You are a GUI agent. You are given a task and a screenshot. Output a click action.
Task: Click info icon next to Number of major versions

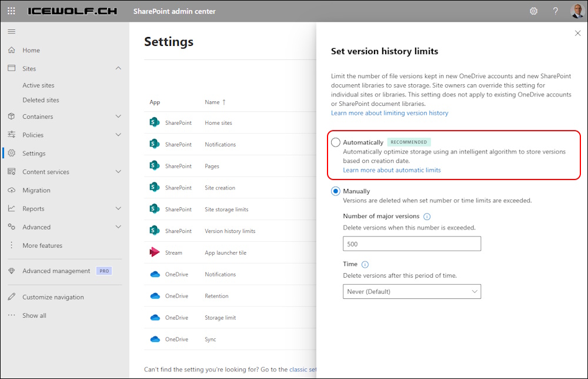point(427,217)
